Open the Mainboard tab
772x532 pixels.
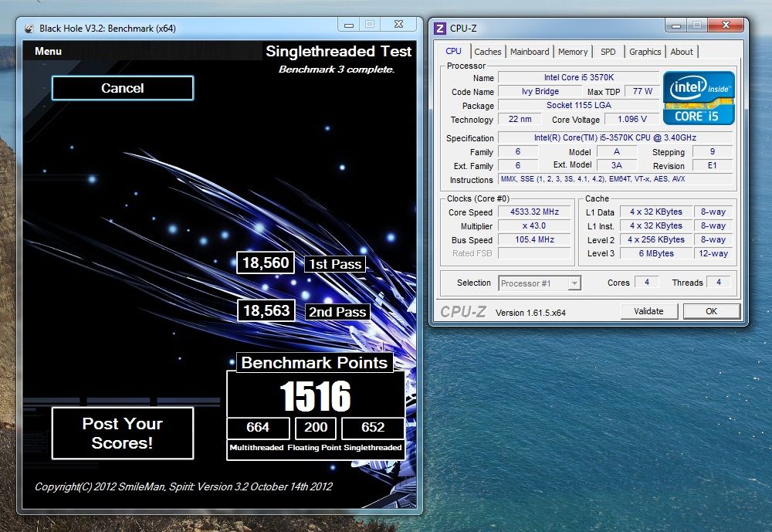pos(530,52)
